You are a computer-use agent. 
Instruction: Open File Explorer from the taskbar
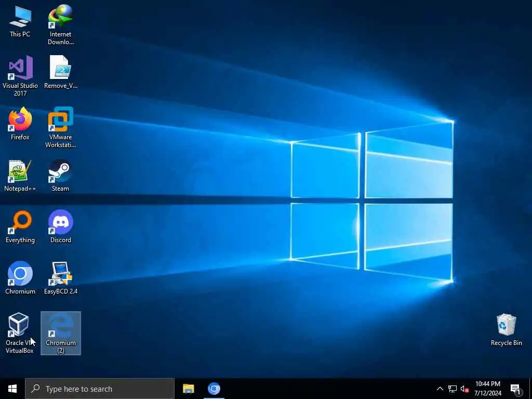(x=188, y=389)
